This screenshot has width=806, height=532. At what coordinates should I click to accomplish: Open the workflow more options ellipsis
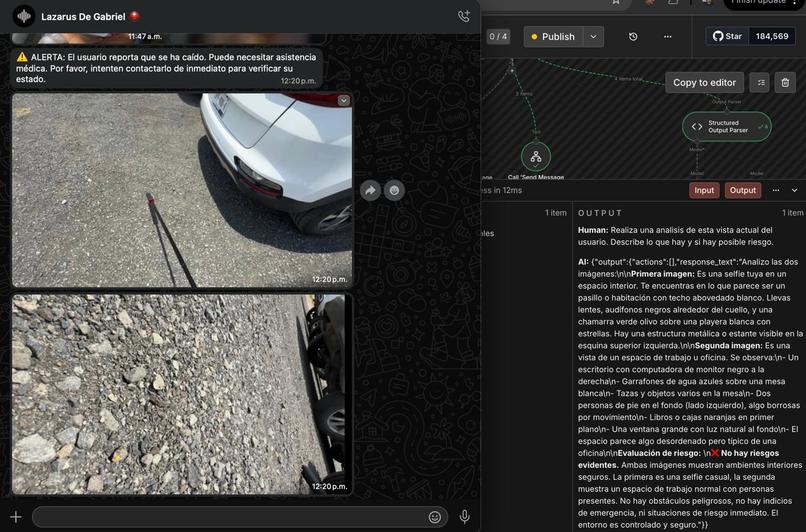click(x=667, y=36)
